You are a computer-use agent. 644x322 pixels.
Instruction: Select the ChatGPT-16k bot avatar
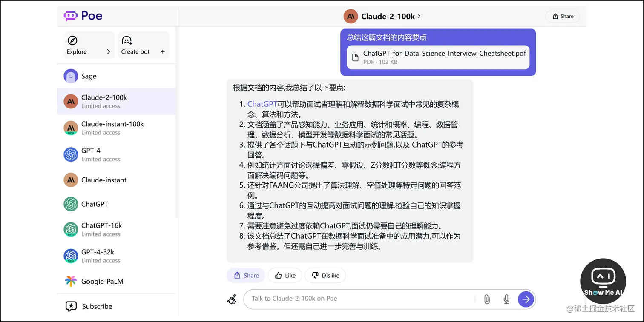click(x=71, y=229)
